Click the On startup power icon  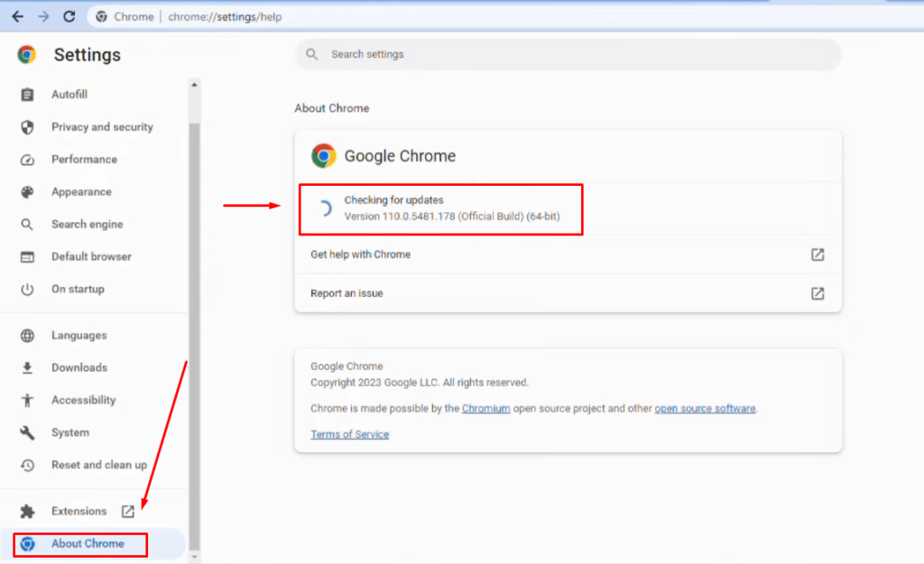coord(27,290)
